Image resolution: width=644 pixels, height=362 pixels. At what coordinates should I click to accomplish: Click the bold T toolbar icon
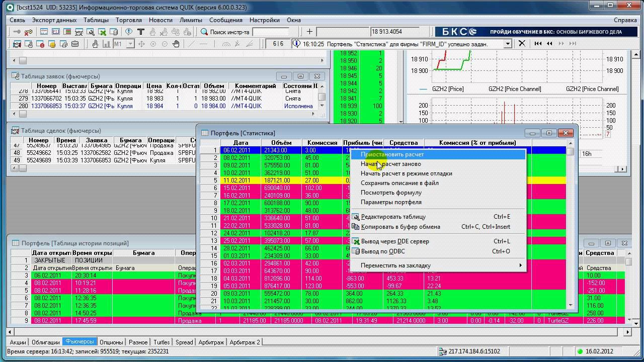click(x=141, y=32)
